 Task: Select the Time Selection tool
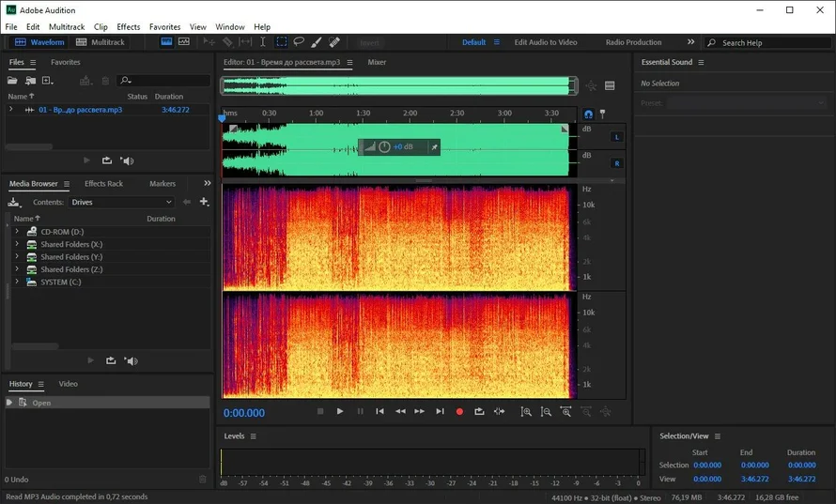pyautogui.click(x=263, y=42)
